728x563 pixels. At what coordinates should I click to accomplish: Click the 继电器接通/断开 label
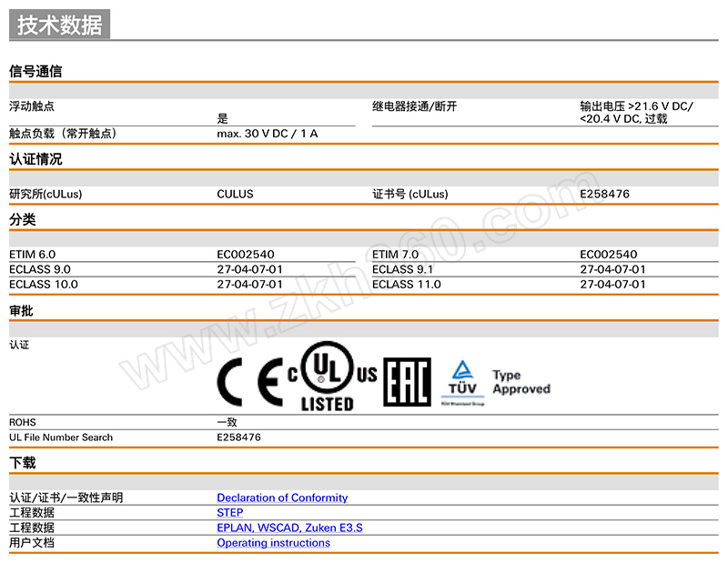tap(415, 106)
